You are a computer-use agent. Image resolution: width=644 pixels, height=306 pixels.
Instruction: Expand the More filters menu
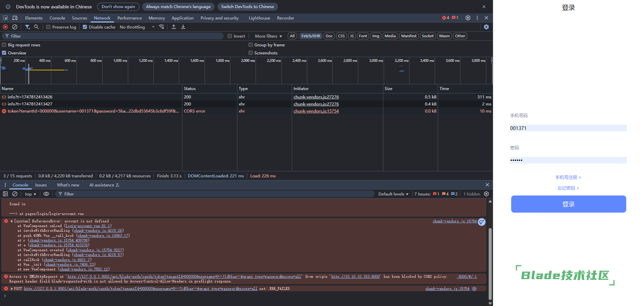(x=268, y=36)
